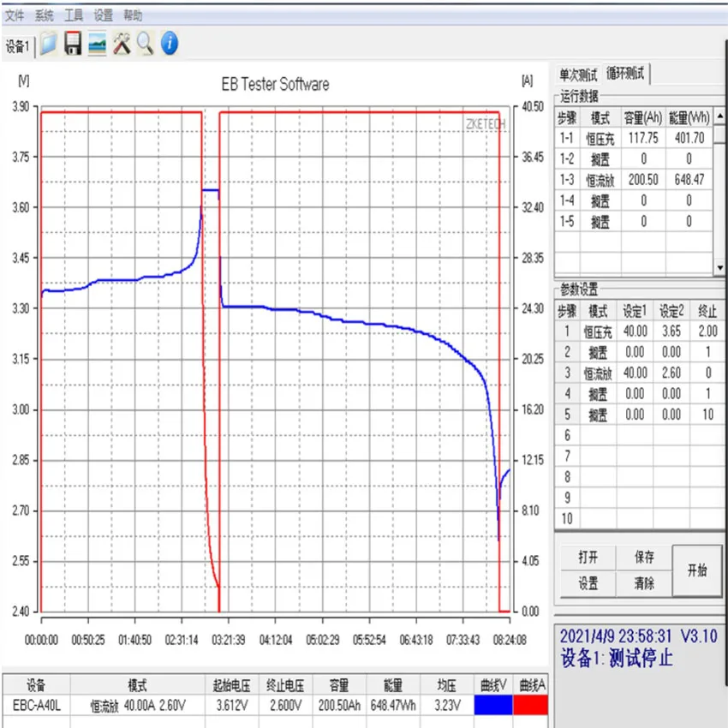
Task: Click the 设置 button in the lower-right panel
Action: coord(588,583)
